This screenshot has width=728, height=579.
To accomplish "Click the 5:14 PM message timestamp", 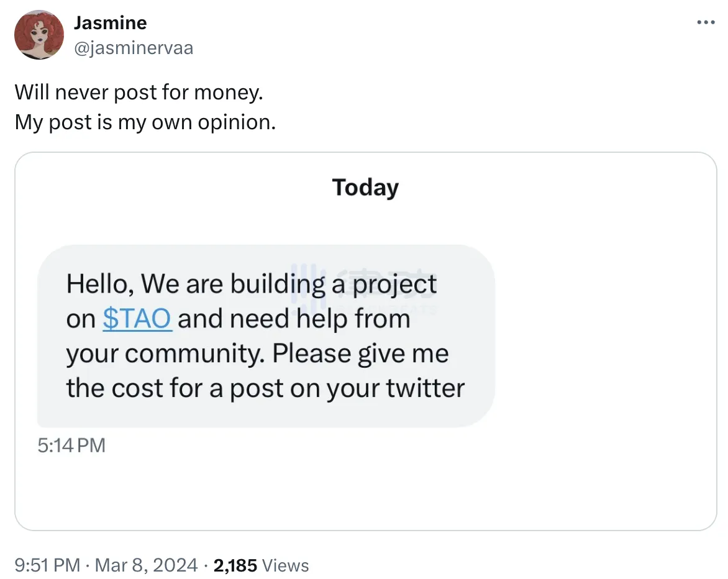I will click(71, 445).
